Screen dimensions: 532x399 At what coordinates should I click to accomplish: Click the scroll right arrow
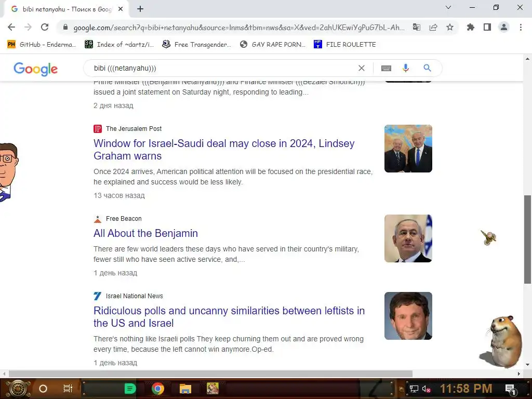519,374
